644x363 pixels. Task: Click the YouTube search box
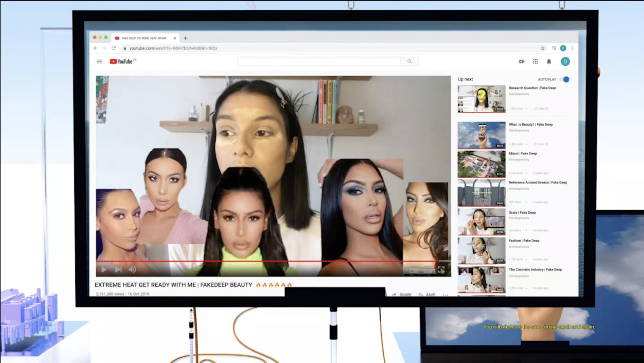coord(319,61)
